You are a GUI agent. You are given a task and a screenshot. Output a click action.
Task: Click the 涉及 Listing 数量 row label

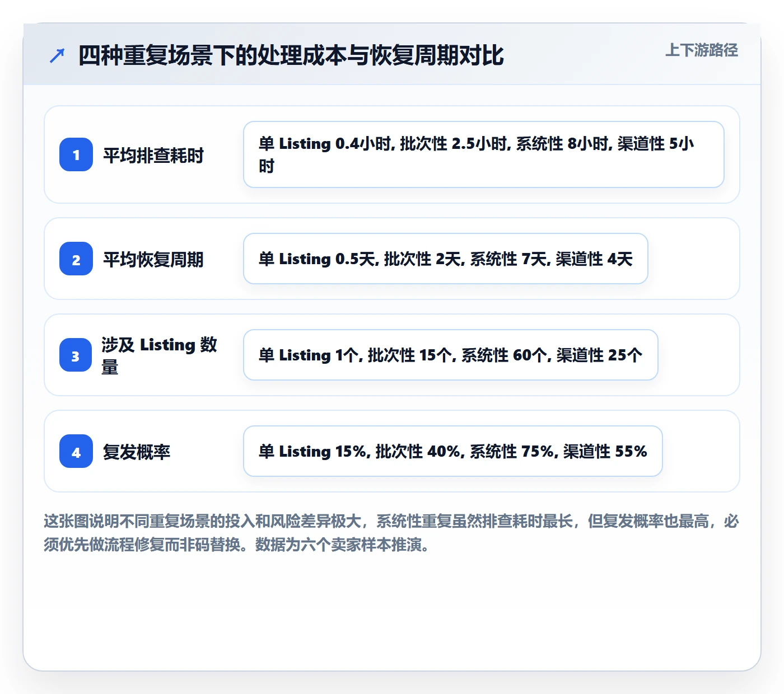(159, 355)
